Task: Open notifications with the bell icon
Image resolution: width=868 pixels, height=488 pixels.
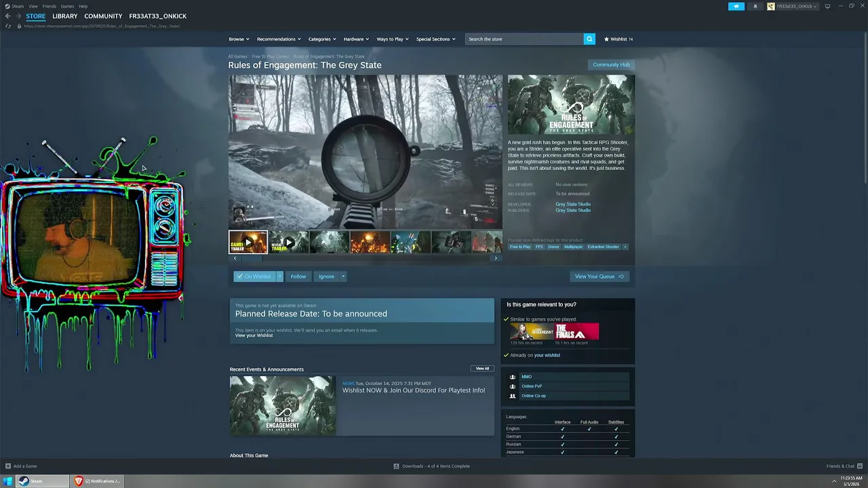Action: (755, 6)
